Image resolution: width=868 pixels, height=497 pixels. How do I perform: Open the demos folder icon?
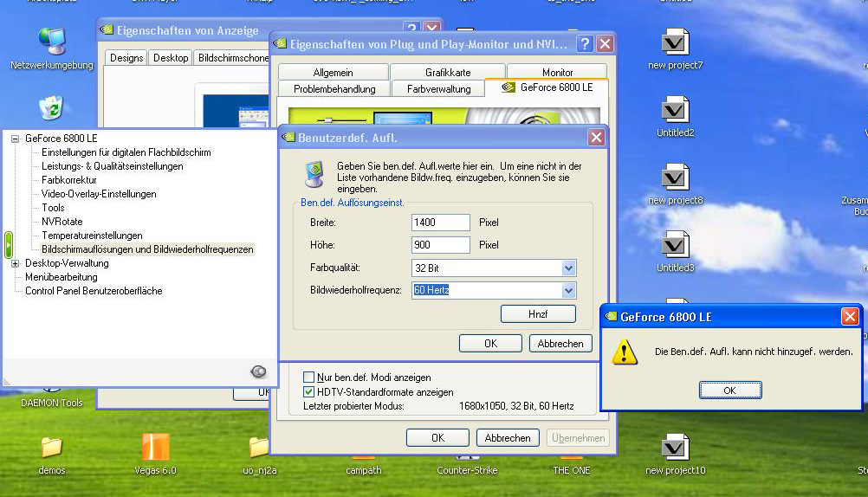[x=52, y=448]
